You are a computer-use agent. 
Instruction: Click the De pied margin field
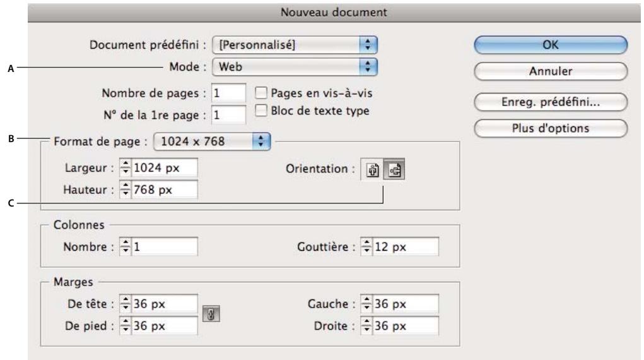point(164,325)
